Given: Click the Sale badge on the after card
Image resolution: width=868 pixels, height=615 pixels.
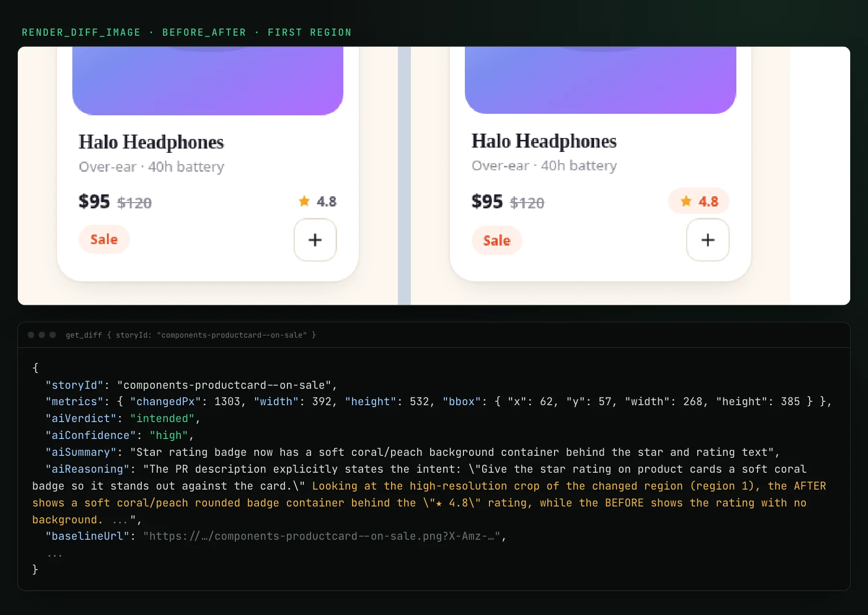Looking at the screenshot, I should (497, 240).
